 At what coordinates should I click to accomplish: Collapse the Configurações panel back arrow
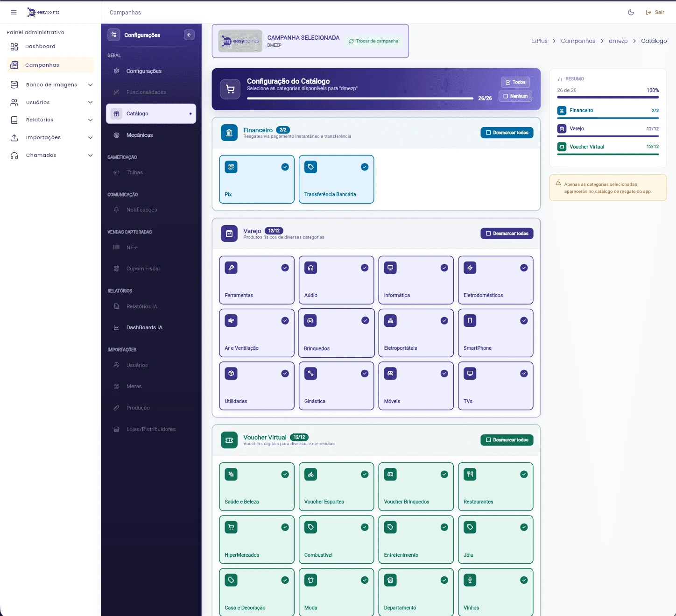(189, 35)
